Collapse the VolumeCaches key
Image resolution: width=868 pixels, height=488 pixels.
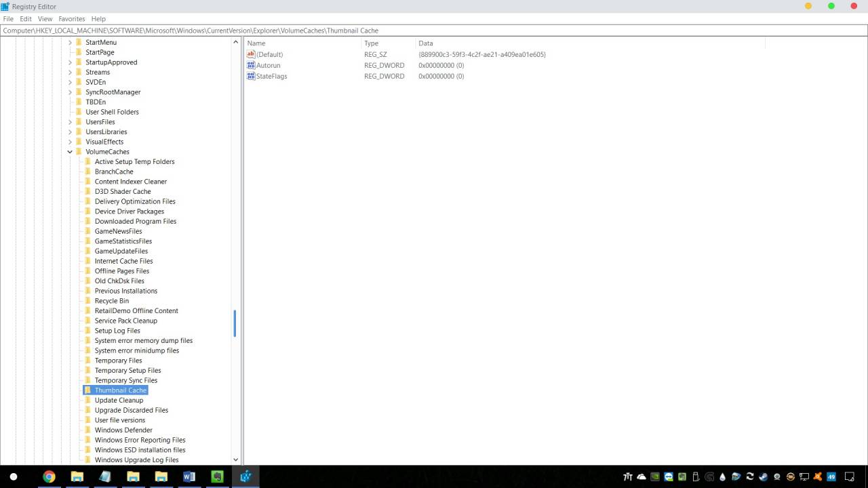tap(70, 152)
